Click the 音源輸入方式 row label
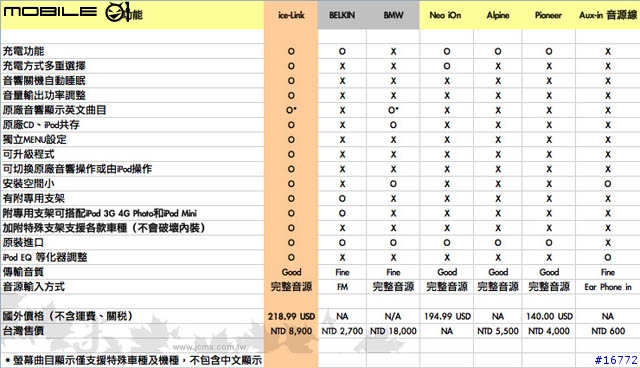The height and width of the screenshot is (368, 640). point(33,286)
